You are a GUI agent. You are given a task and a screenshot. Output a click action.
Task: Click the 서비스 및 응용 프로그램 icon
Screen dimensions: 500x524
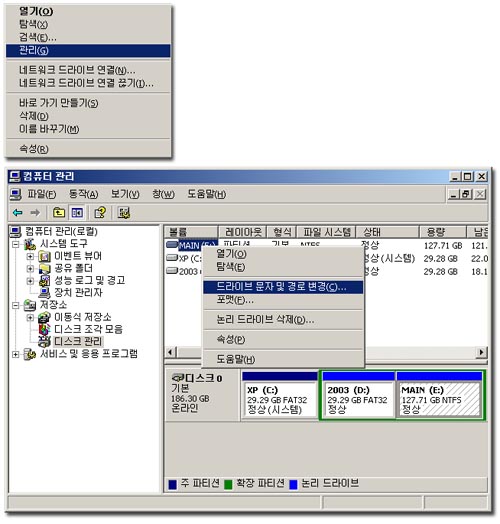[30, 354]
